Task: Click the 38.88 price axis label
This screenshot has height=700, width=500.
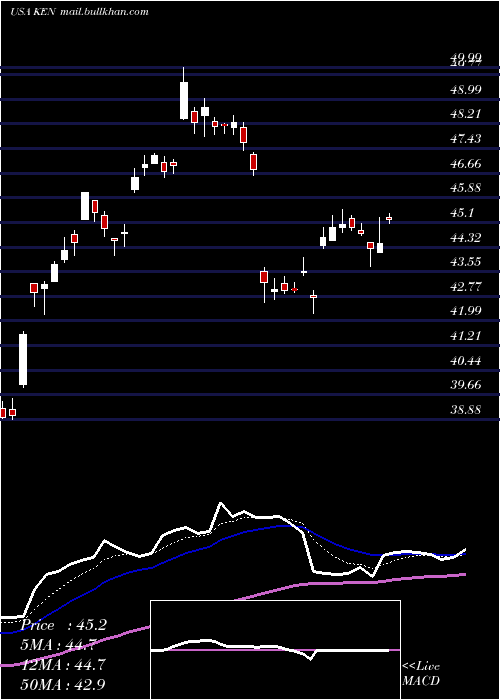Action: 466,410
